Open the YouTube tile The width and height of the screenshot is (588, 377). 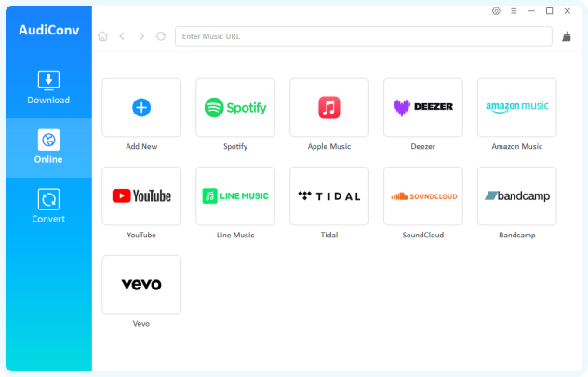(141, 196)
